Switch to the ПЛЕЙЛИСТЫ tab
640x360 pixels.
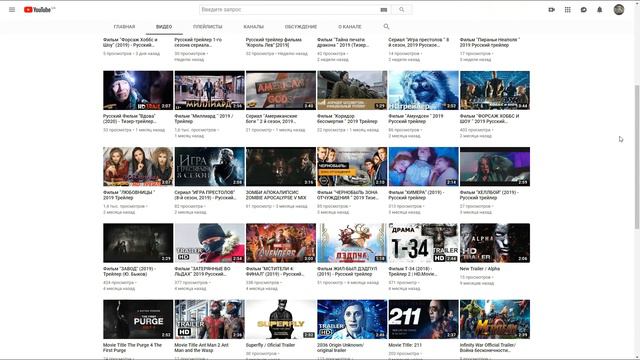pyautogui.click(x=207, y=27)
